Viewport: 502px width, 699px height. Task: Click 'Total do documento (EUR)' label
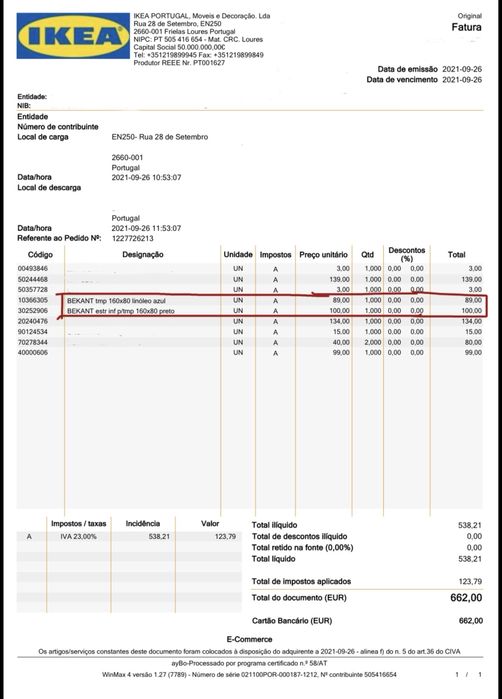coord(299,598)
